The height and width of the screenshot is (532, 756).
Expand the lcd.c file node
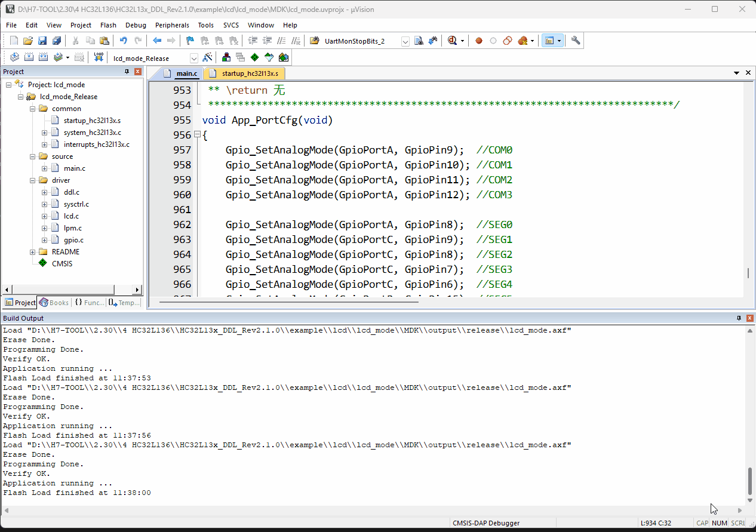point(45,216)
